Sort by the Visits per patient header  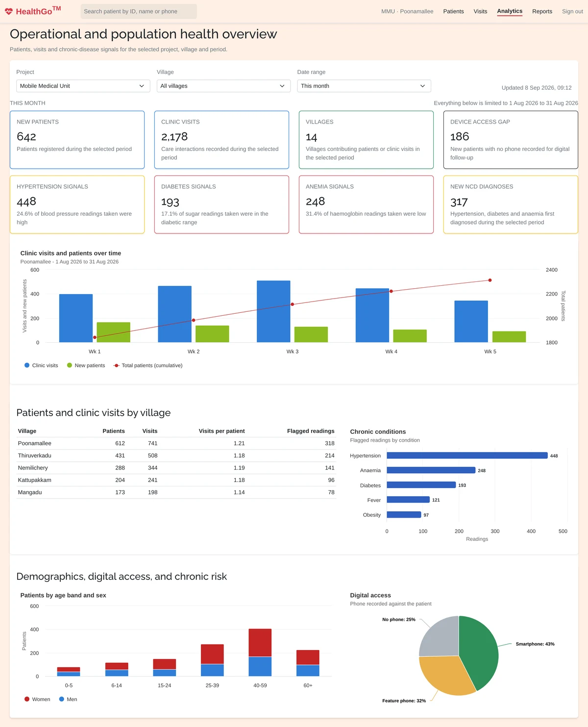click(221, 431)
